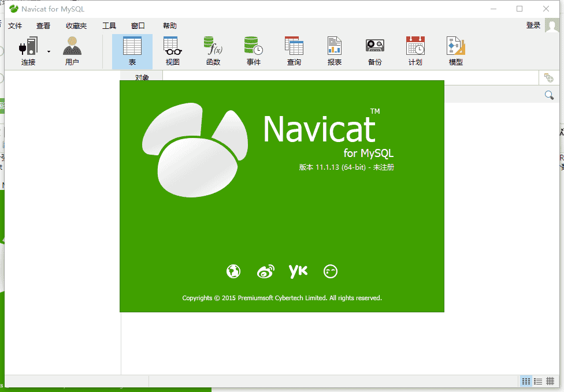Viewport: 564px width, 392px height.
Task: Open the 帮助 (Help) menu
Action: click(x=170, y=26)
